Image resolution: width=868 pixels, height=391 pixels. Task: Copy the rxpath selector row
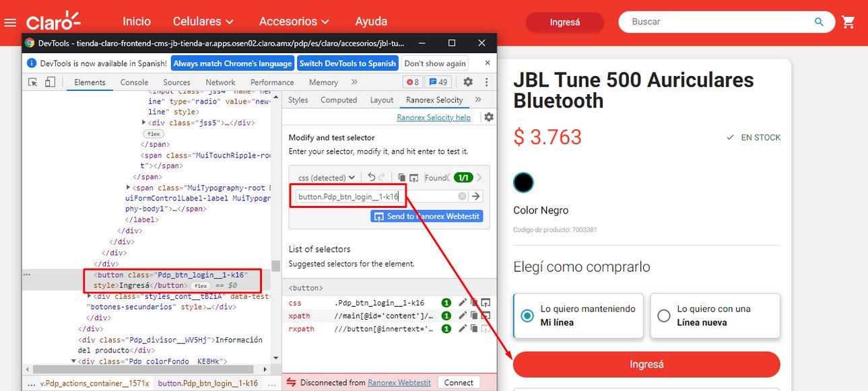[x=474, y=328]
